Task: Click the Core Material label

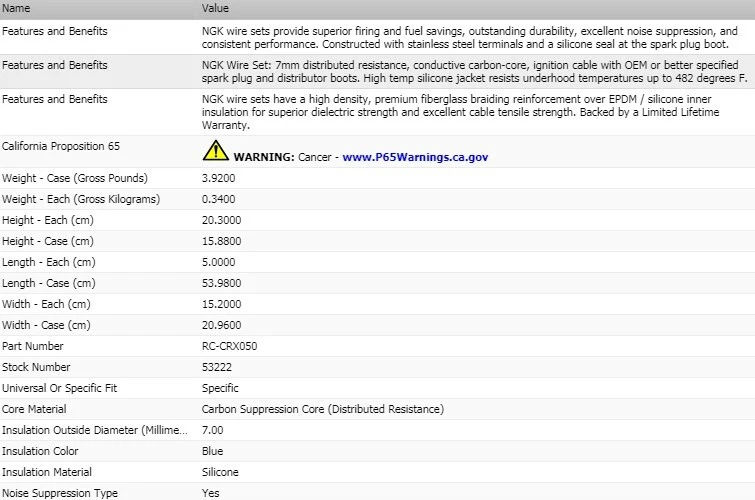Action: click(34, 409)
